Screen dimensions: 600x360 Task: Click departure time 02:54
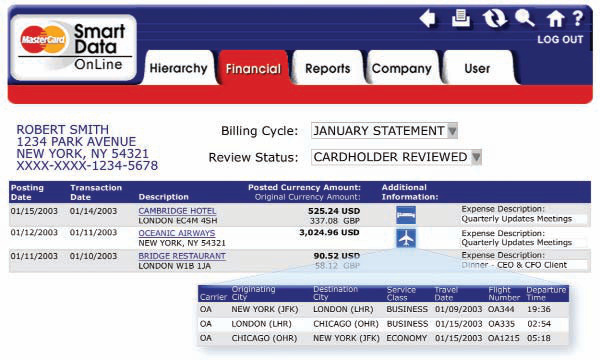(539, 324)
